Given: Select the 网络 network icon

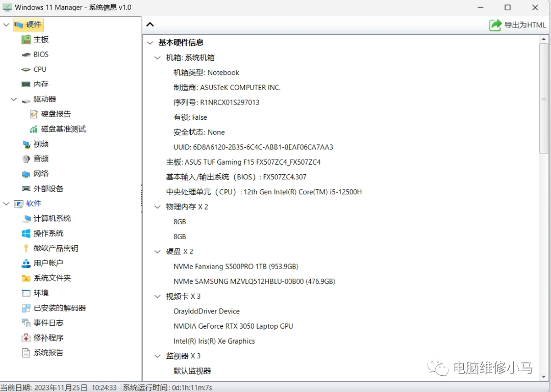Looking at the screenshot, I should click(x=26, y=174).
